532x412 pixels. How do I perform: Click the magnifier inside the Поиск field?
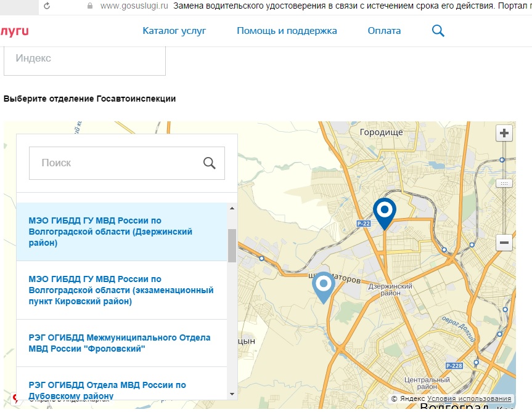(210, 163)
